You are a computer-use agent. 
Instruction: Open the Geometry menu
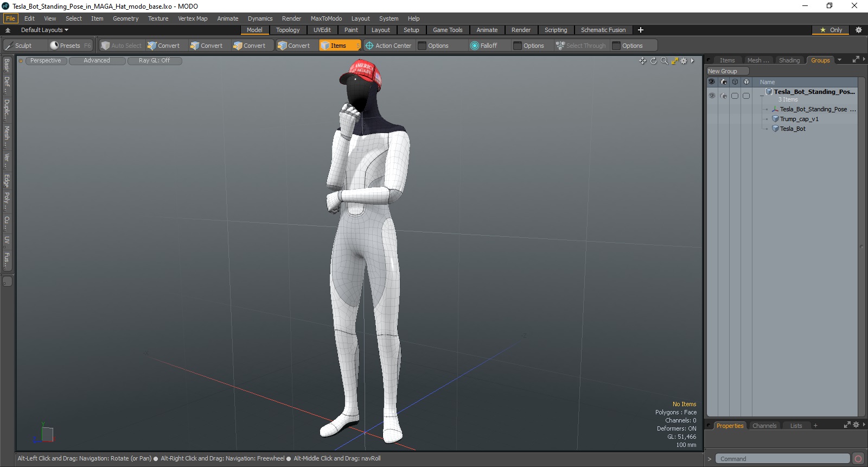[125, 18]
